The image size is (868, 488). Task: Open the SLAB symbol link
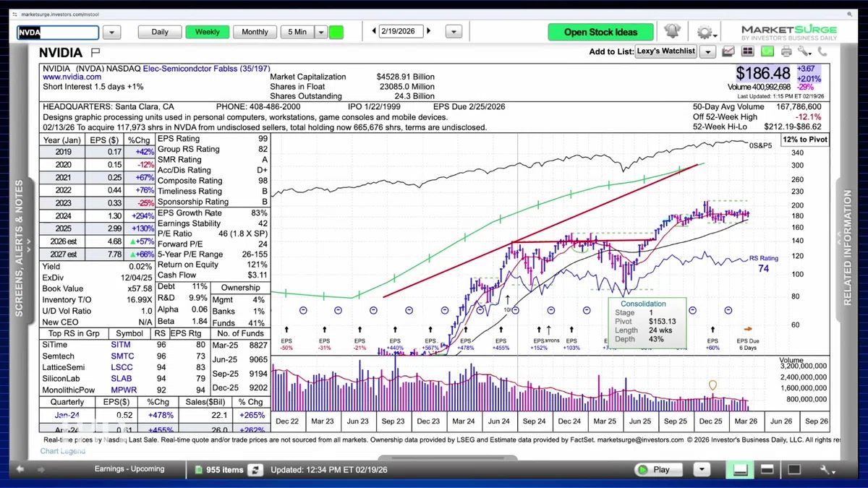click(121, 378)
